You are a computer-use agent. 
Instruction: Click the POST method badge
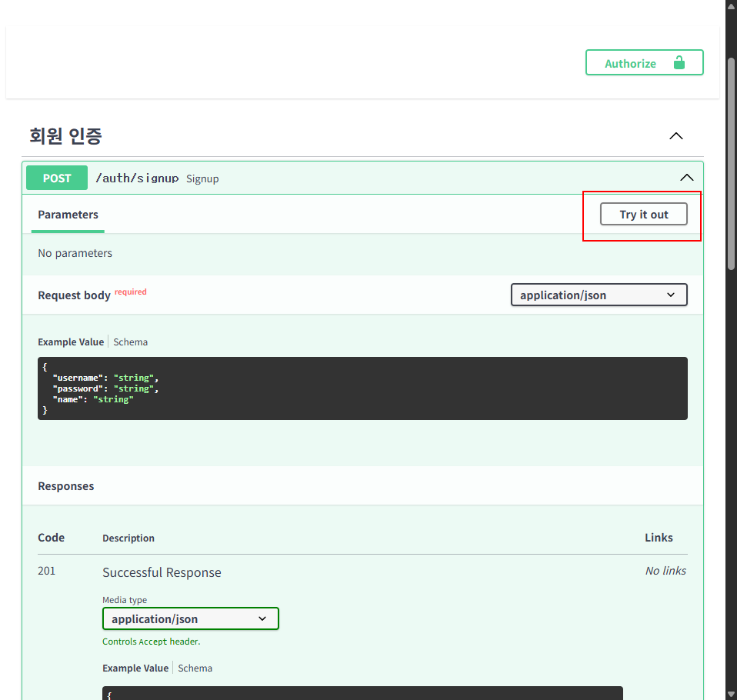pos(57,178)
